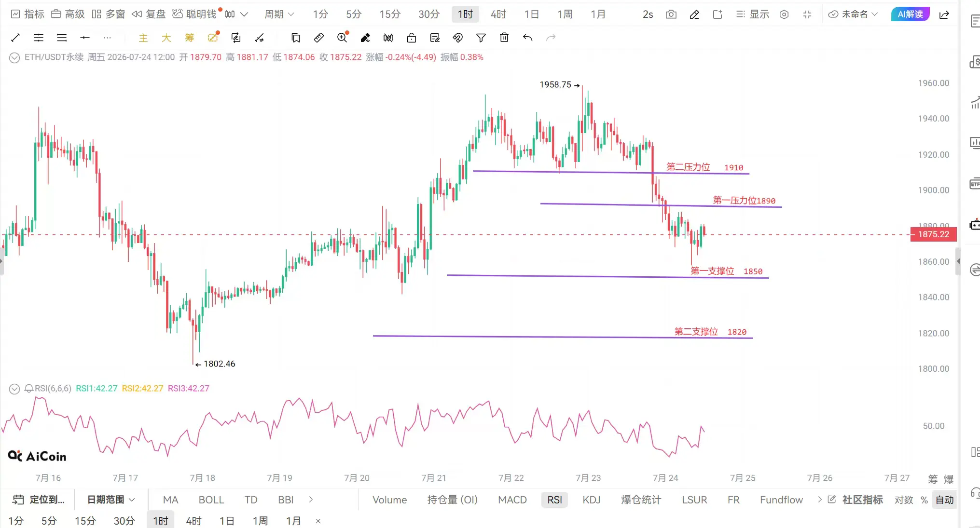Screen dimensions: 980x528
Task: Switch to the MACD sub-indicator tab
Action: point(512,500)
